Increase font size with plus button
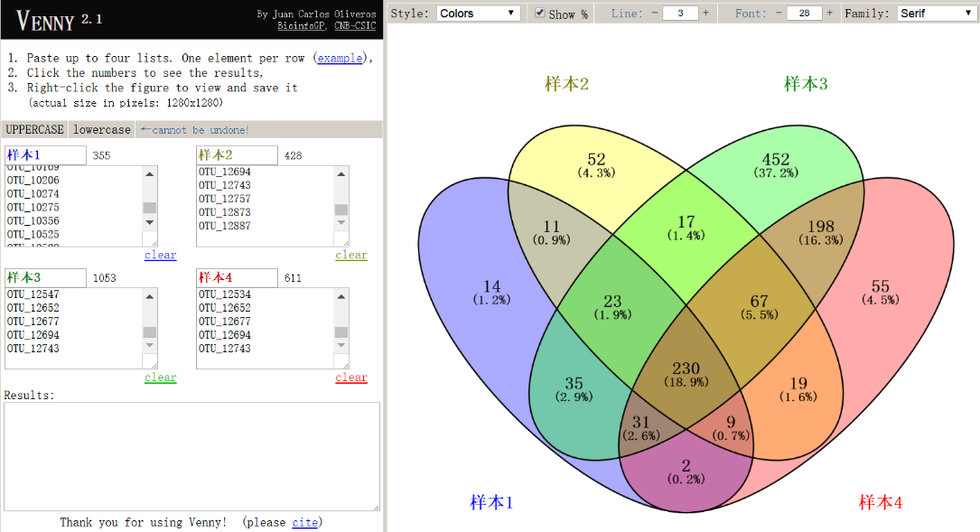This screenshot has height=532, width=980. click(x=829, y=13)
